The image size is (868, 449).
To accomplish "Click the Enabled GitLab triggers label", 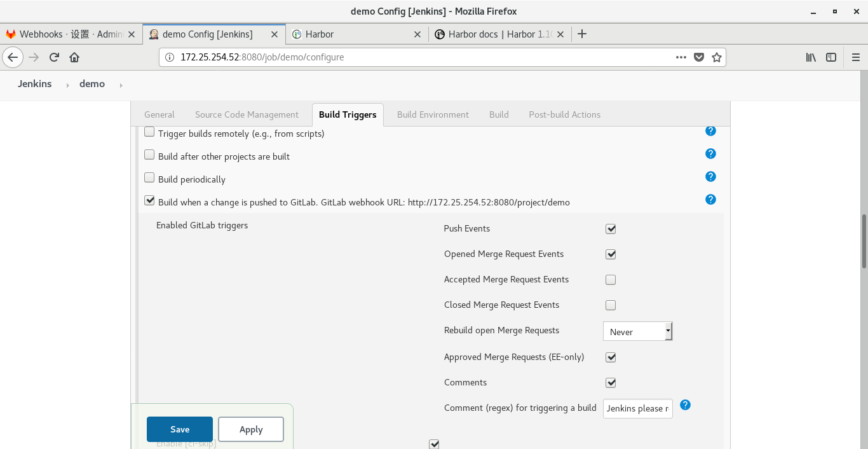I will (202, 225).
